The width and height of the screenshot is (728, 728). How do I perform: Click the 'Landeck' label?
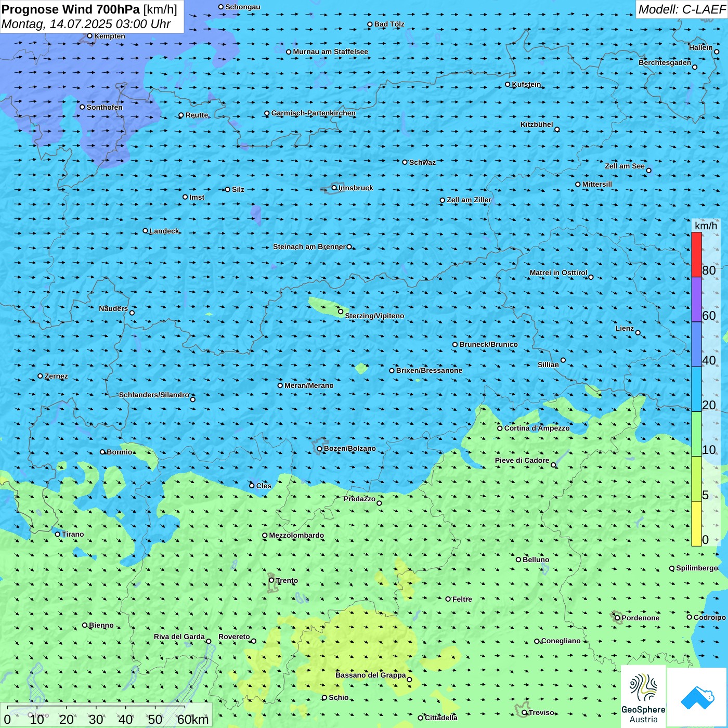[164, 231]
